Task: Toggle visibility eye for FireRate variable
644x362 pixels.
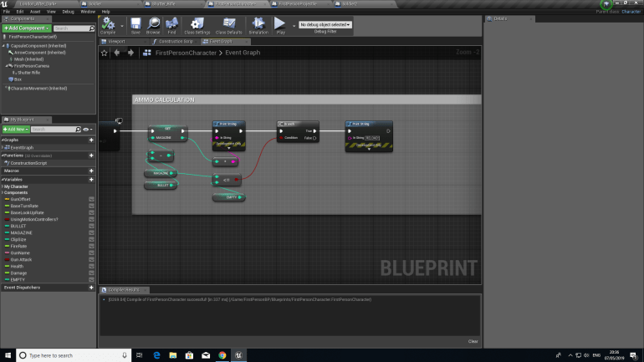Action: coord(92,247)
